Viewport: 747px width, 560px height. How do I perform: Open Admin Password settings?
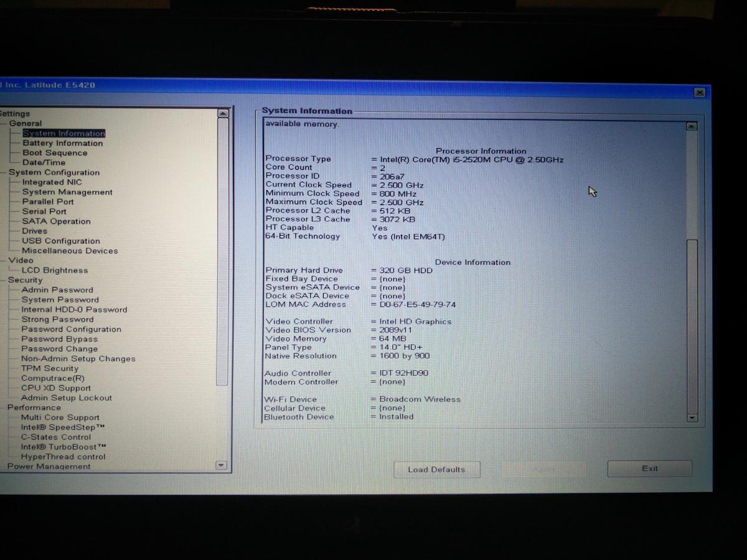point(57,290)
